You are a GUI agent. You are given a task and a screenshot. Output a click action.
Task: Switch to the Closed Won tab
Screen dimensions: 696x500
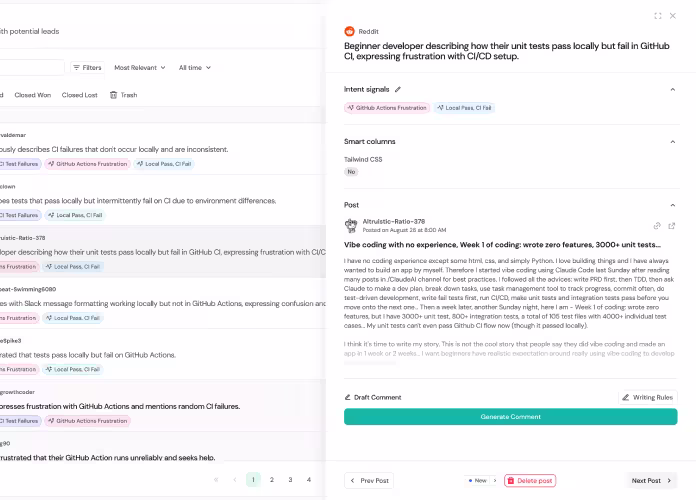32,95
